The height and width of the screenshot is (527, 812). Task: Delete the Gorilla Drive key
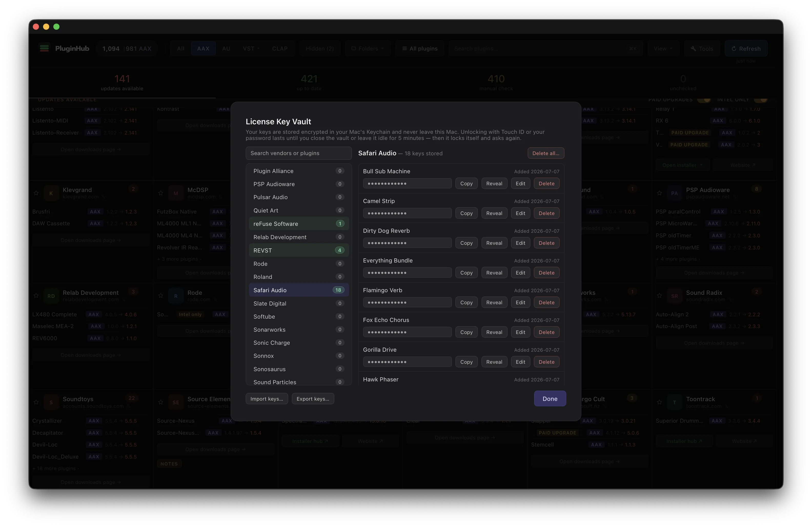pyautogui.click(x=546, y=362)
